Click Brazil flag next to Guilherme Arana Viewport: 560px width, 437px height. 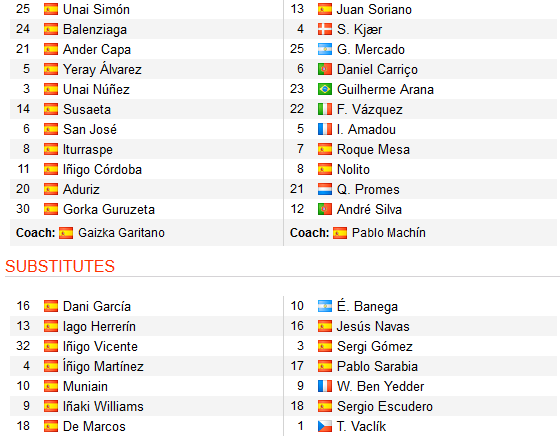tap(325, 89)
